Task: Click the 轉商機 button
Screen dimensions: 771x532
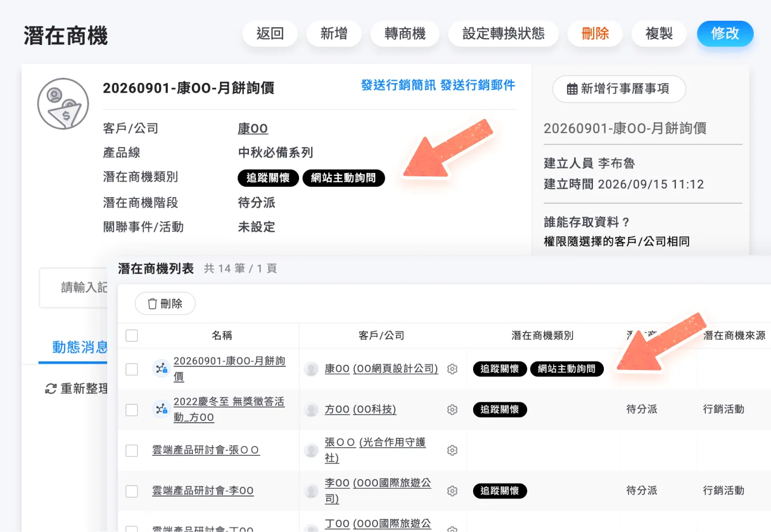Action: tap(405, 33)
